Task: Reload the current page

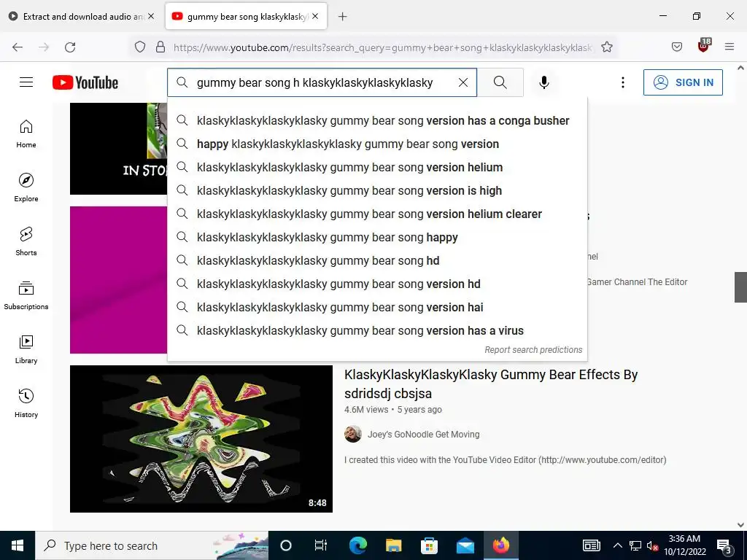Action: coord(70,47)
